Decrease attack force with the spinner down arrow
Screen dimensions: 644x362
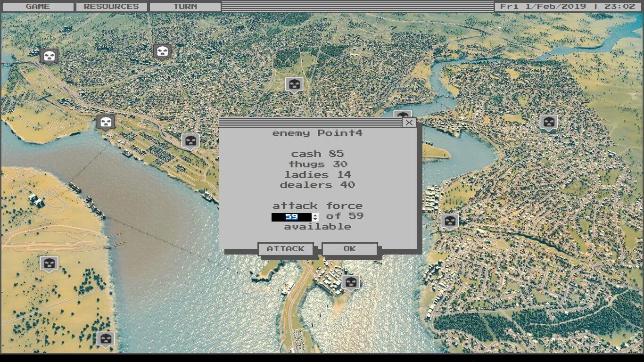pyautogui.click(x=315, y=220)
